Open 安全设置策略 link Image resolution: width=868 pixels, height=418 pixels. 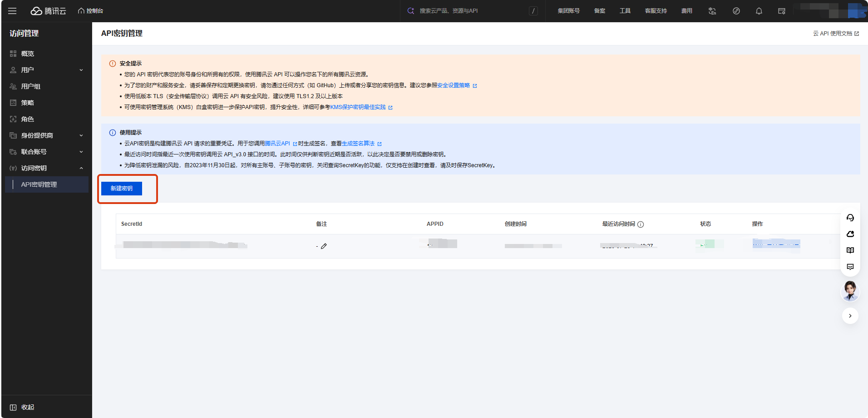pyautogui.click(x=454, y=85)
